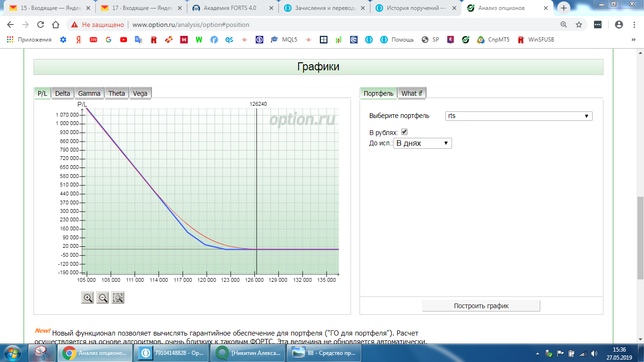Open the QS bookmark icon
644x362 pixels.
click(x=229, y=40)
